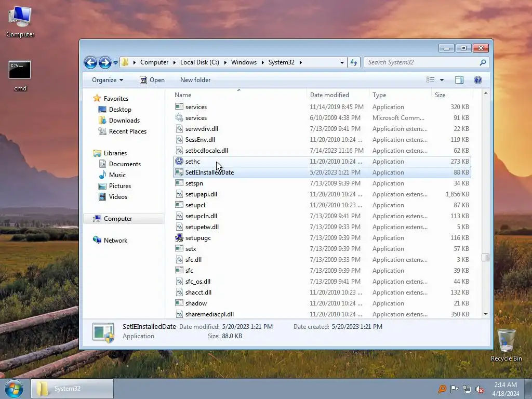Select Libraries in the navigation pane
The width and height of the screenshot is (532, 399).
pos(115,153)
